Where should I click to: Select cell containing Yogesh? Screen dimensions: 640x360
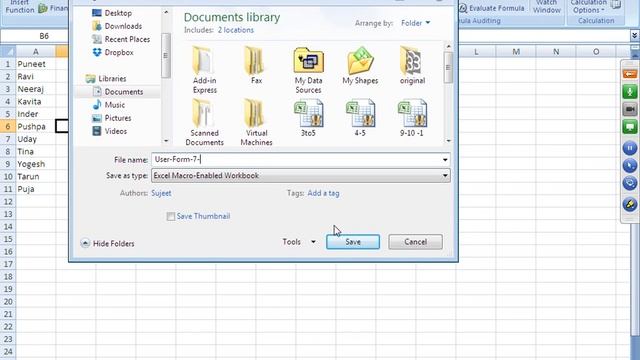point(36,164)
